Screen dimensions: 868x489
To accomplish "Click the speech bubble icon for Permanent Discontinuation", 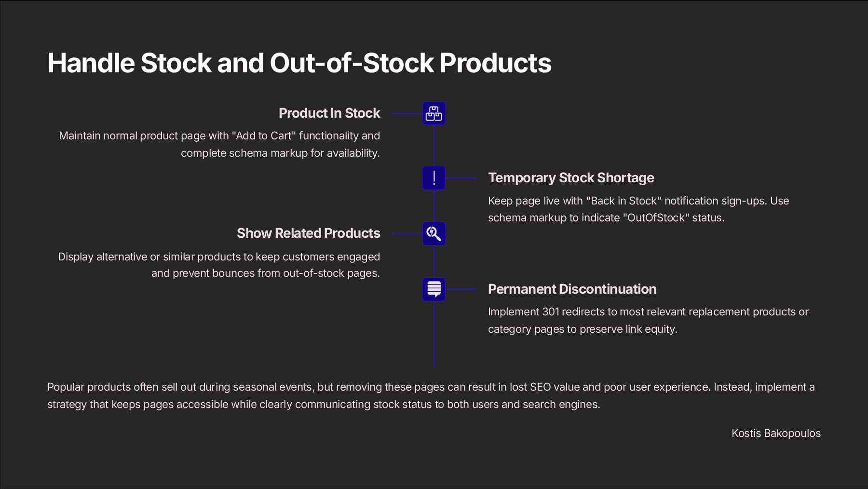I will 434,289.
